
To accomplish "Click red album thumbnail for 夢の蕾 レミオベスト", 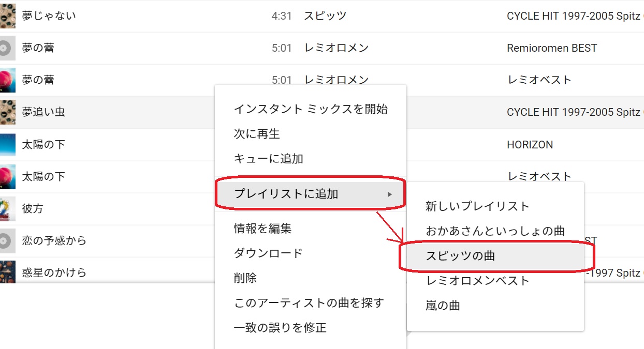I will click(x=7, y=80).
